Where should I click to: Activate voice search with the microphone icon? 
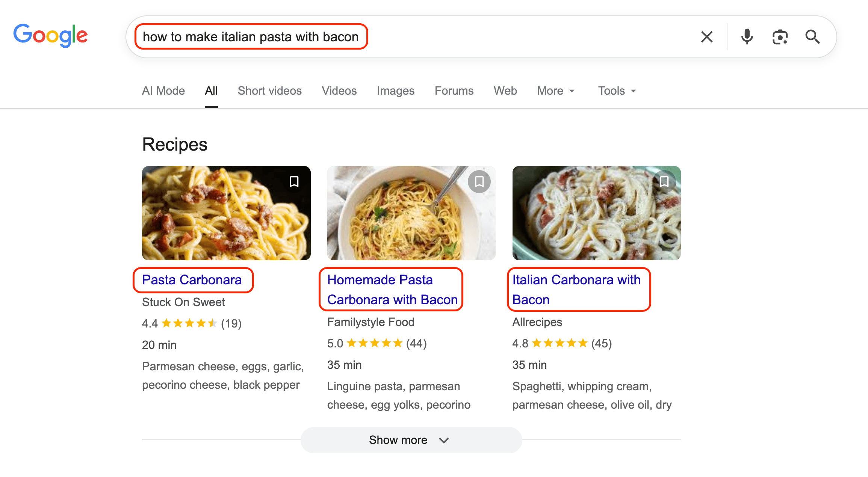[747, 36]
